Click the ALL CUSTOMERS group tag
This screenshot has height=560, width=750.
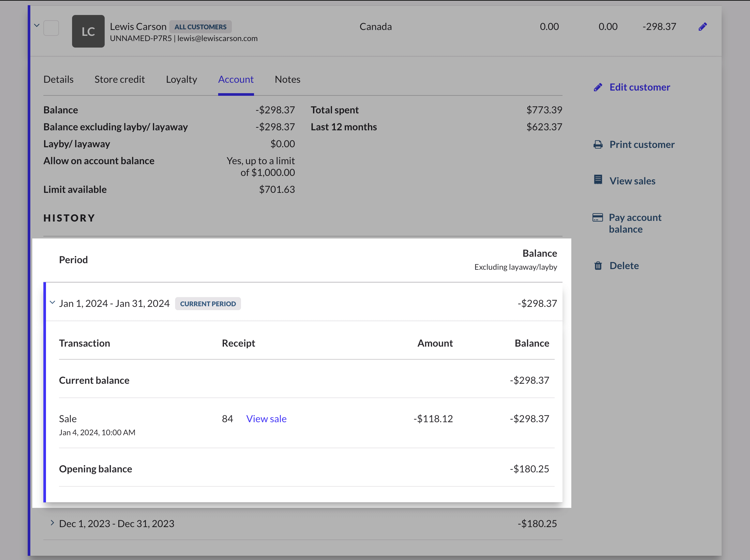pyautogui.click(x=201, y=27)
